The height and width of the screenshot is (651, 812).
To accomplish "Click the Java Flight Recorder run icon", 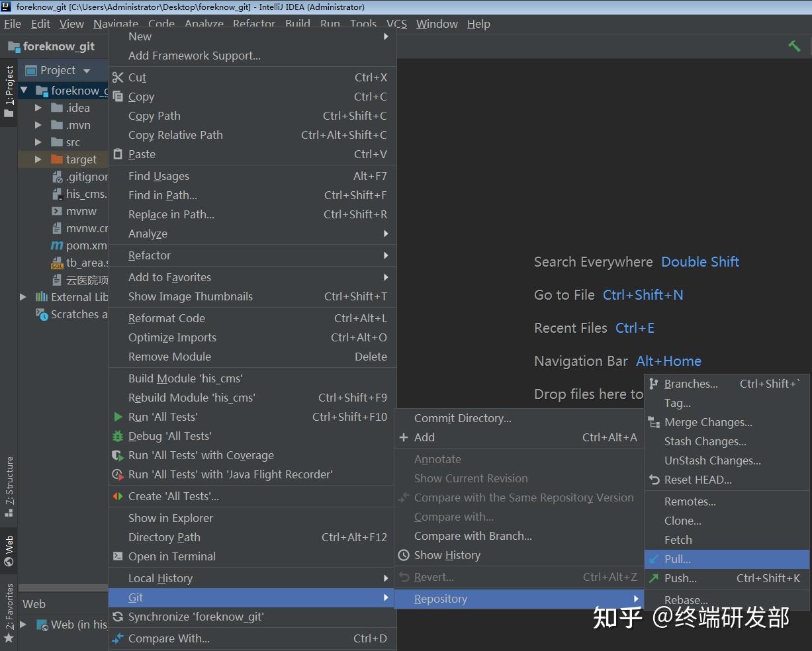I will [x=119, y=474].
